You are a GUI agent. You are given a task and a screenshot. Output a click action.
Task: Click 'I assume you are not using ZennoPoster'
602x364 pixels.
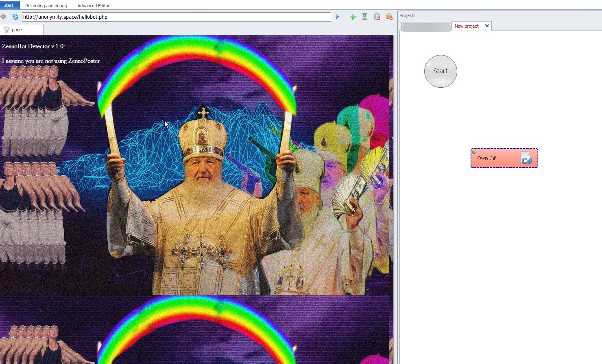(51, 61)
